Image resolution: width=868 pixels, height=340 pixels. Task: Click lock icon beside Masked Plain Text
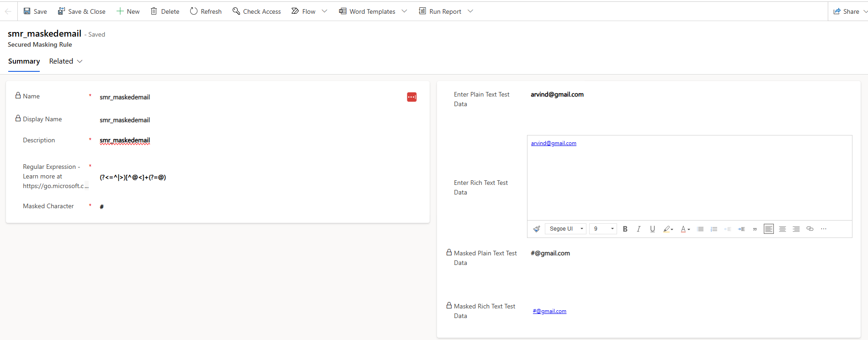pyautogui.click(x=449, y=253)
